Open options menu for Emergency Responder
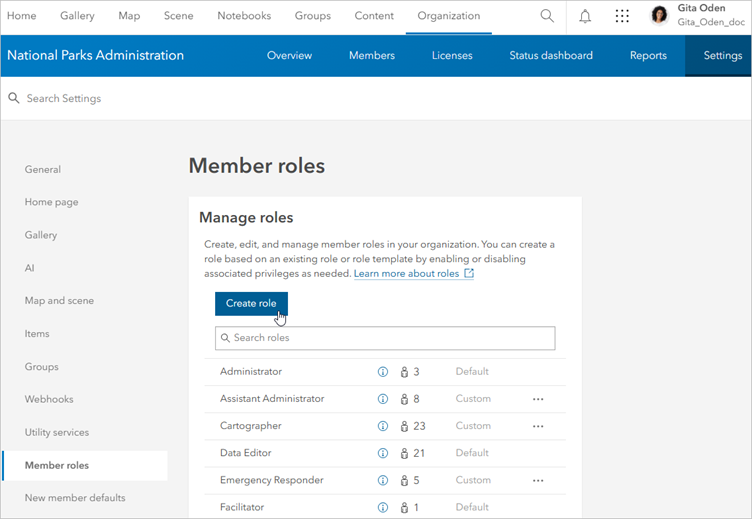 click(538, 480)
